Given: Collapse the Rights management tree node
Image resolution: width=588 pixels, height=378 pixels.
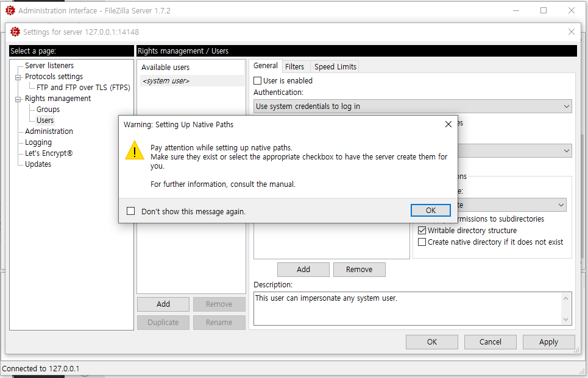Looking at the screenshot, I should pos(18,99).
